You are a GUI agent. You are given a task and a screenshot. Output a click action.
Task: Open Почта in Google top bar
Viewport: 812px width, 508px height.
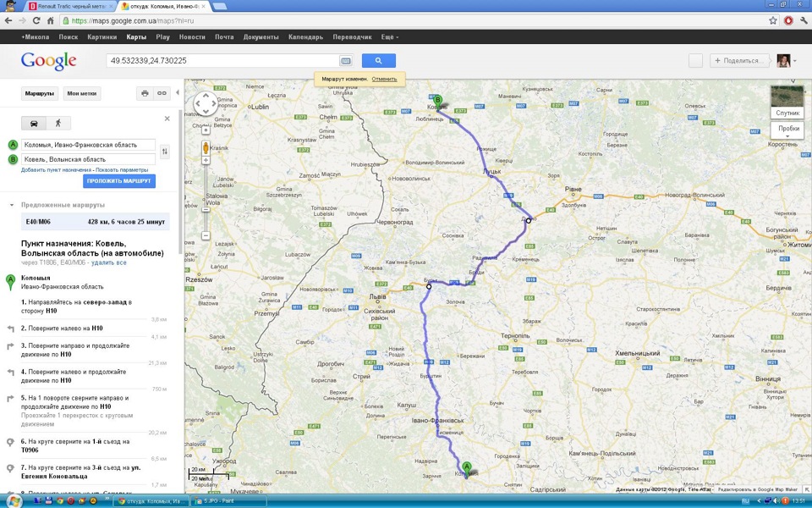tap(224, 36)
